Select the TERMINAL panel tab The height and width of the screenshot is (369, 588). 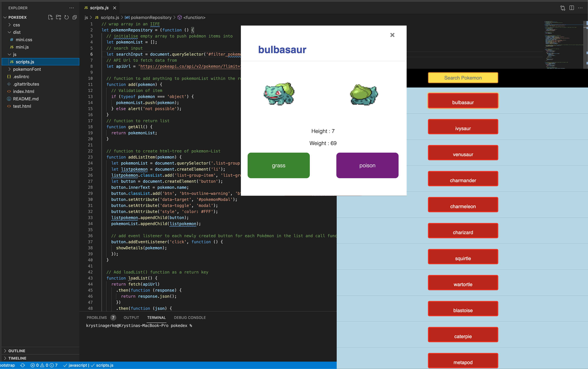coord(156,318)
